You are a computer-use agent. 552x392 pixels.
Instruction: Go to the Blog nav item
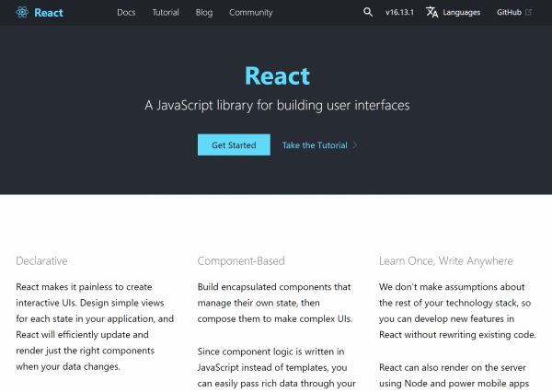(204, 13)
